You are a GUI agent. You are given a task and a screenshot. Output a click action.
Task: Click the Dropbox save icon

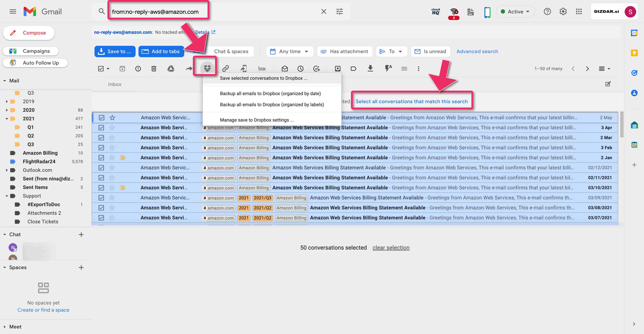(x=207, y=68)
